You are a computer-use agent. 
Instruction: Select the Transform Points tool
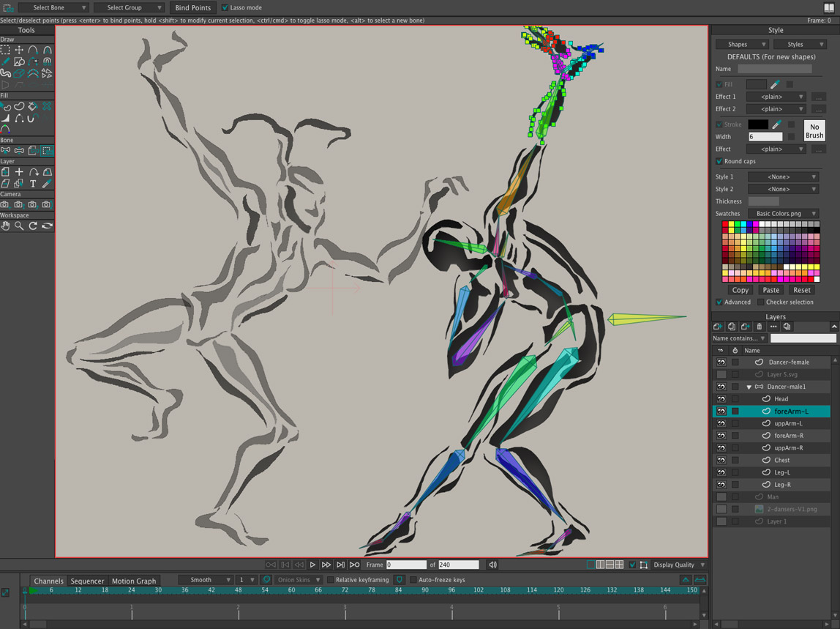tap(19, 51)
